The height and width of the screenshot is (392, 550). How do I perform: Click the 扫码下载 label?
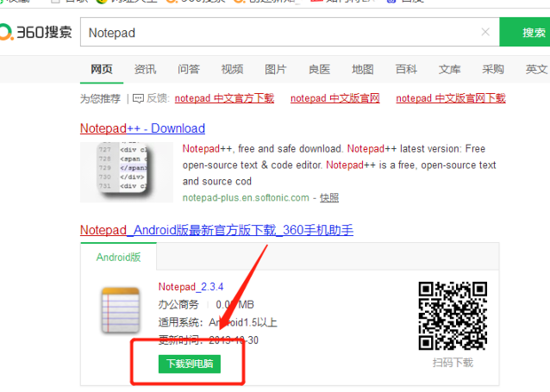(452, 363)
